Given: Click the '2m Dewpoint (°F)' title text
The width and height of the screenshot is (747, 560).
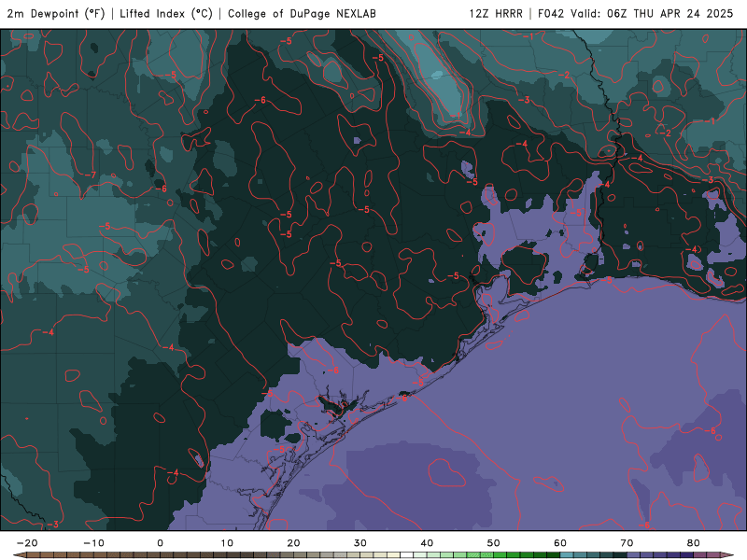Looking at the screenshot, I should [56, 14].
